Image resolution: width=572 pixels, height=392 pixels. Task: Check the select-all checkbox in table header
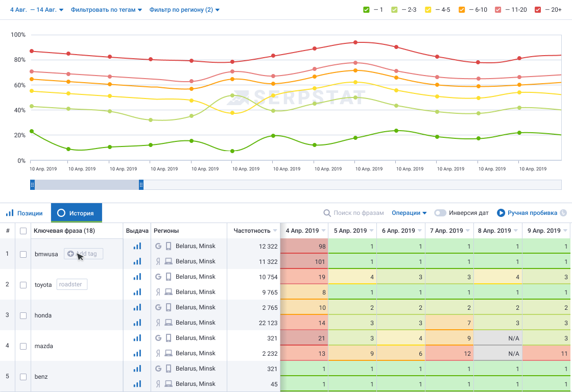[x=23, y=231]
